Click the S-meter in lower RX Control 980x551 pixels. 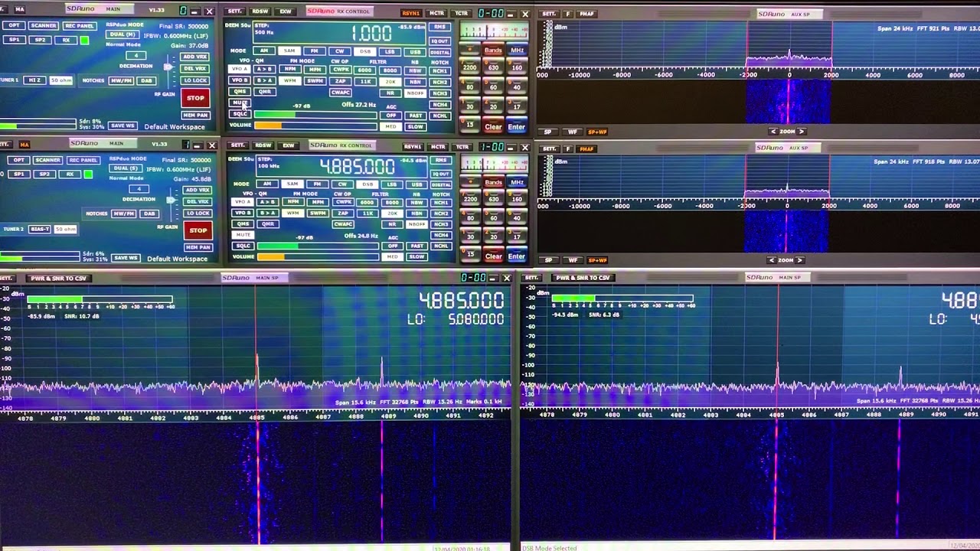(x=494, y=164)
